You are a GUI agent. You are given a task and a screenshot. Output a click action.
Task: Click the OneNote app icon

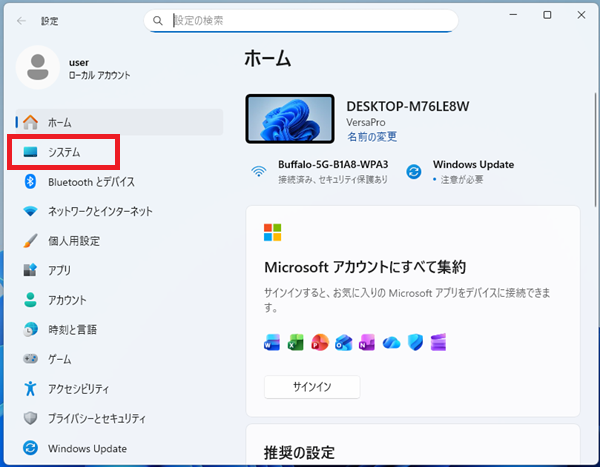367,343
